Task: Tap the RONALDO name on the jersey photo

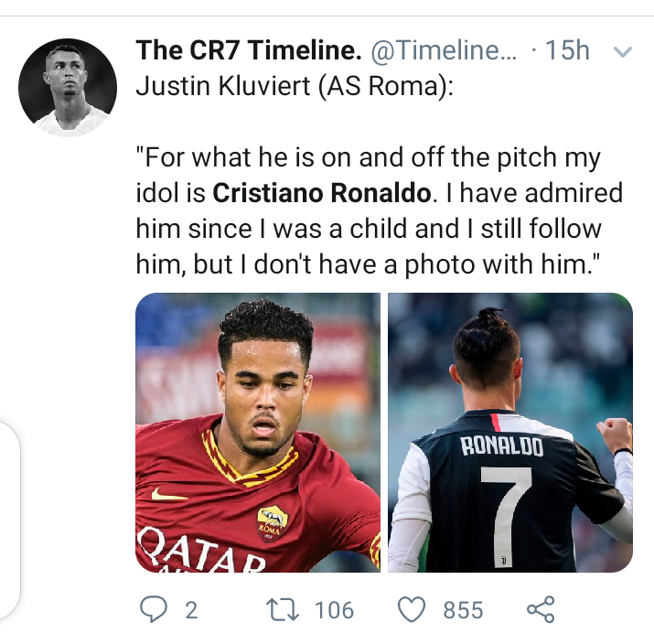Action: point(502,445)
